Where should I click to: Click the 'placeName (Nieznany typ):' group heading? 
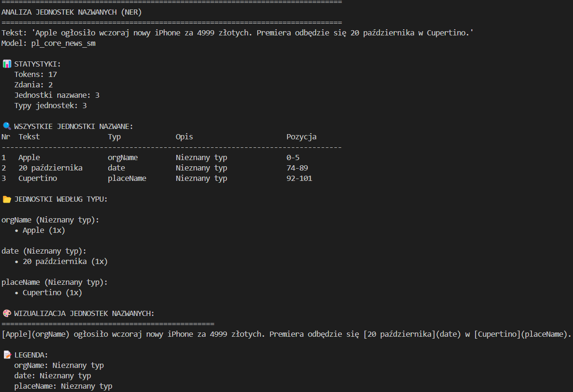[x=55, y=282]
